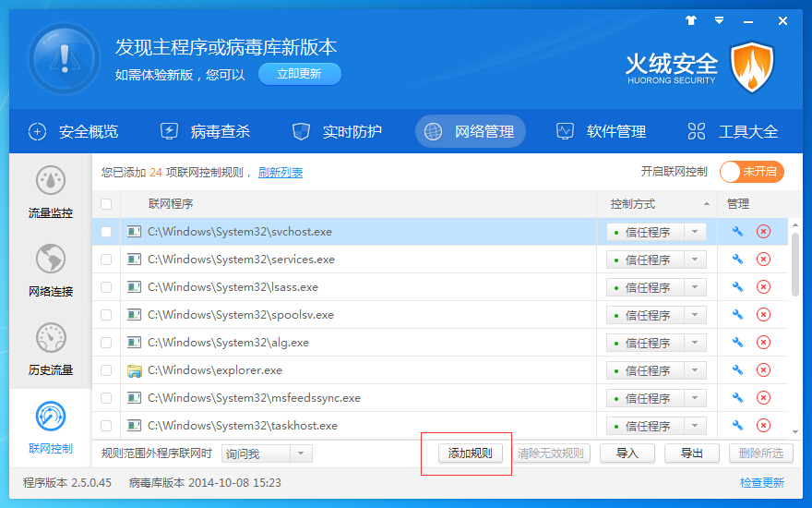The image size is (812, 508).
Task: Click the 添加规则 button
Action: click(470, 454)
